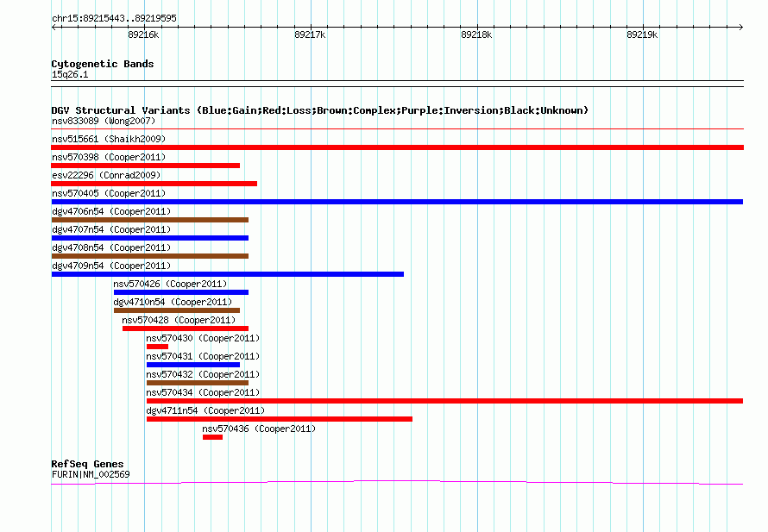Click the nsv570428 (Cooper2011) label
The image size is (768, 532).
[x=179, y=320]
